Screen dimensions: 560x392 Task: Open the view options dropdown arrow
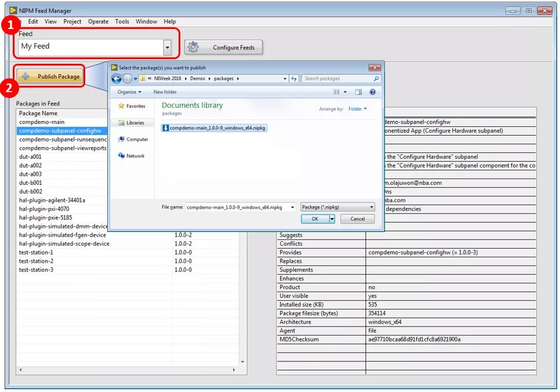point(345,92)
